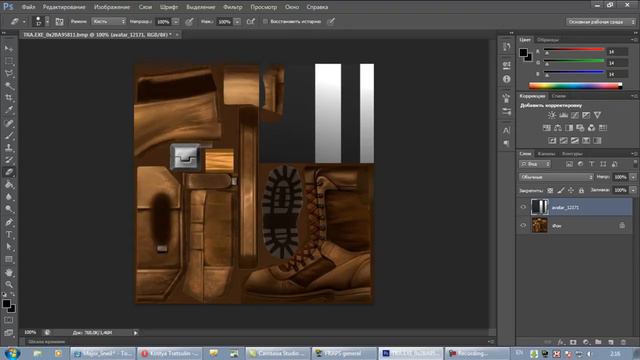640x360 pixels.
Task: Switch to the Стили tab
Action: tap(559, 96)
